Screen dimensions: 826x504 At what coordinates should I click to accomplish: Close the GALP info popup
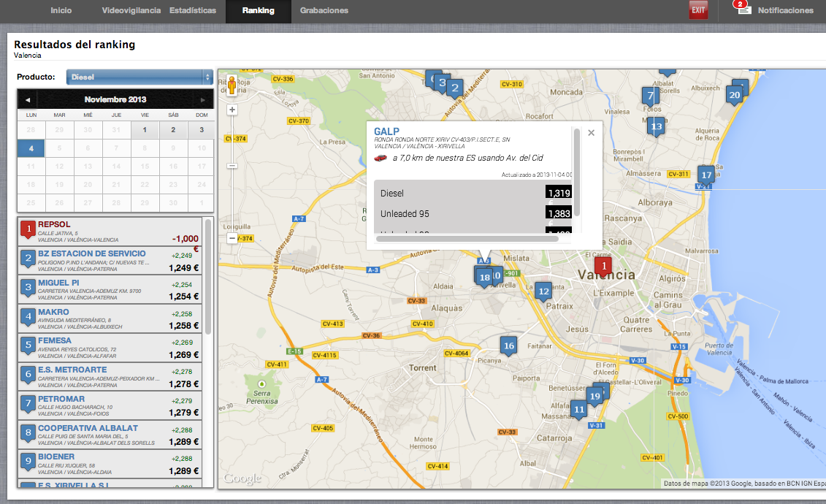click(591, 133)
